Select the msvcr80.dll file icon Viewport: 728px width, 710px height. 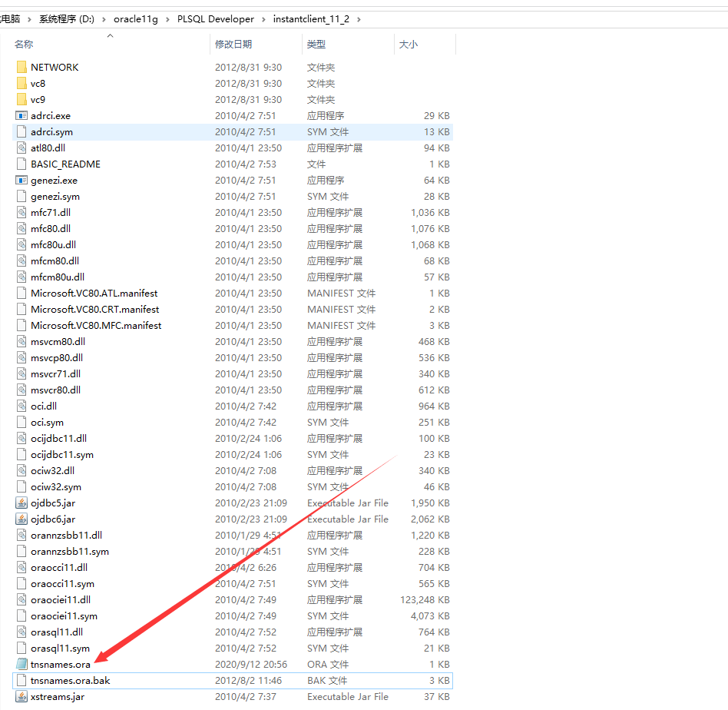click(x=22, y=390)
